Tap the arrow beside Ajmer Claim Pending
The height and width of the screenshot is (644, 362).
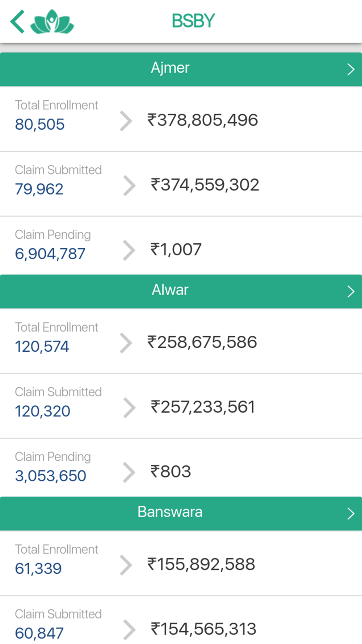click(x=129, y=250)
